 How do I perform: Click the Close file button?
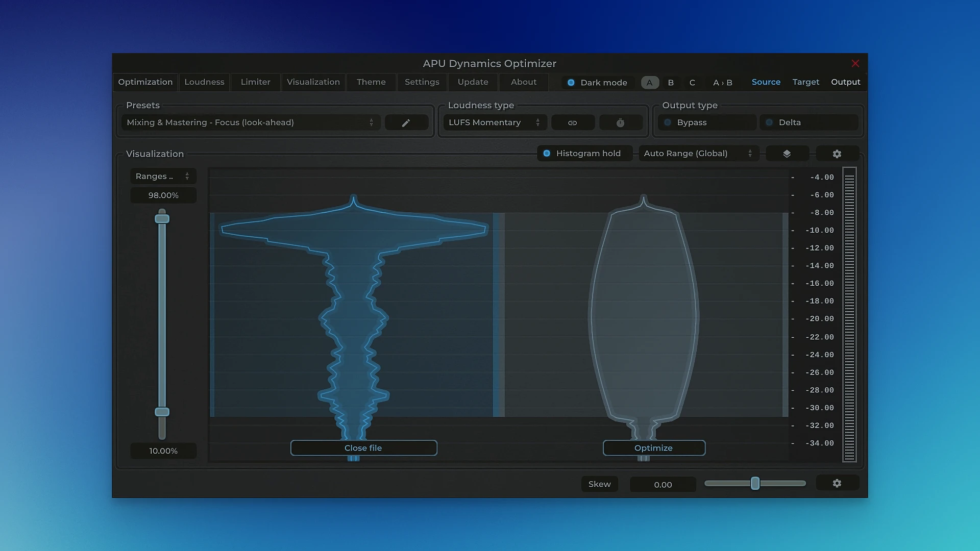click(363, 448)
